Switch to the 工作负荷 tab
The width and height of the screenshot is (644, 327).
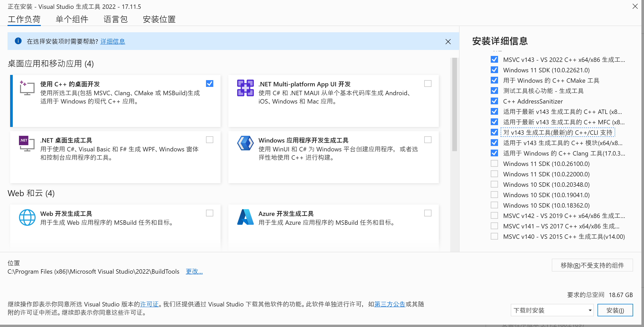tap(24, 19)
